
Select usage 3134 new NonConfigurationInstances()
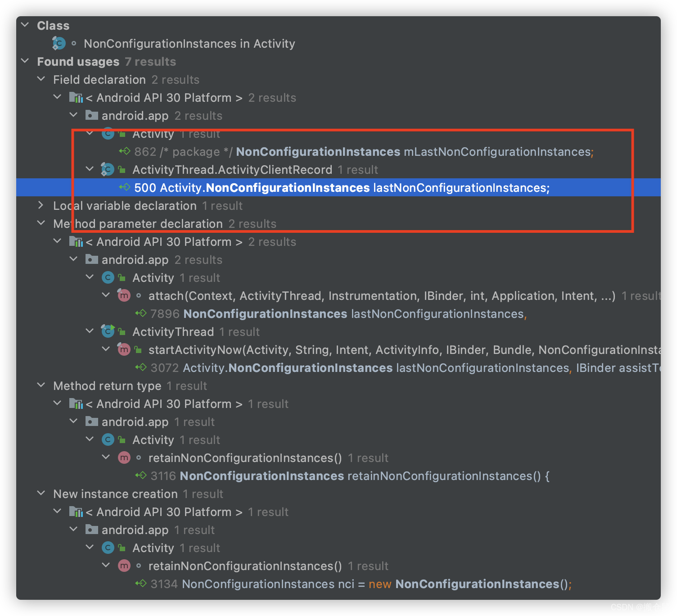coord(338,584)
